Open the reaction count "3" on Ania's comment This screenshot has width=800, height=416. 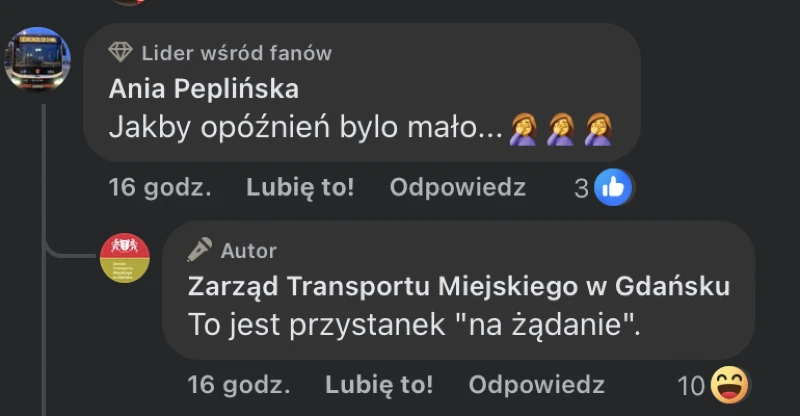(x=581, y=188)
